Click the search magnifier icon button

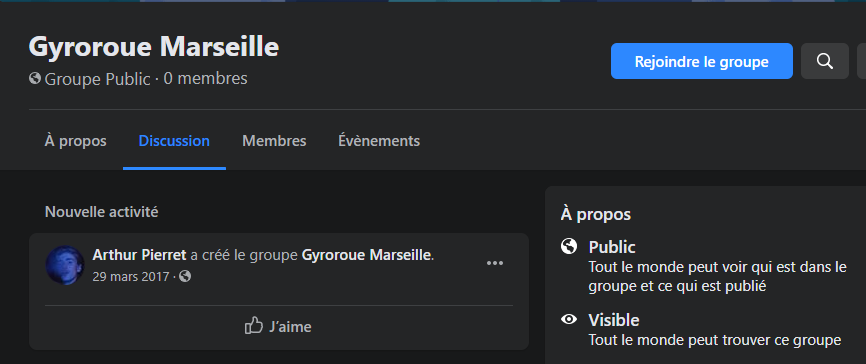click(x=825, y=61)
